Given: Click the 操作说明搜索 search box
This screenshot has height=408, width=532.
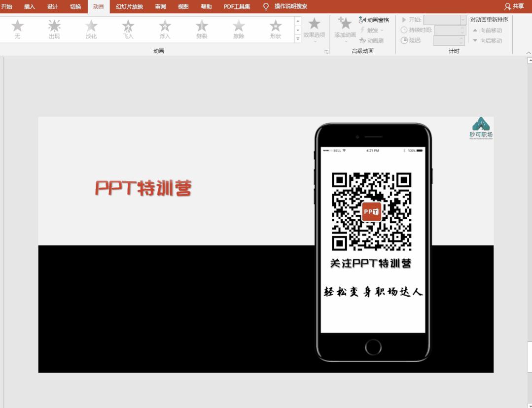Looking at the screenshot, I should point(291,6).
